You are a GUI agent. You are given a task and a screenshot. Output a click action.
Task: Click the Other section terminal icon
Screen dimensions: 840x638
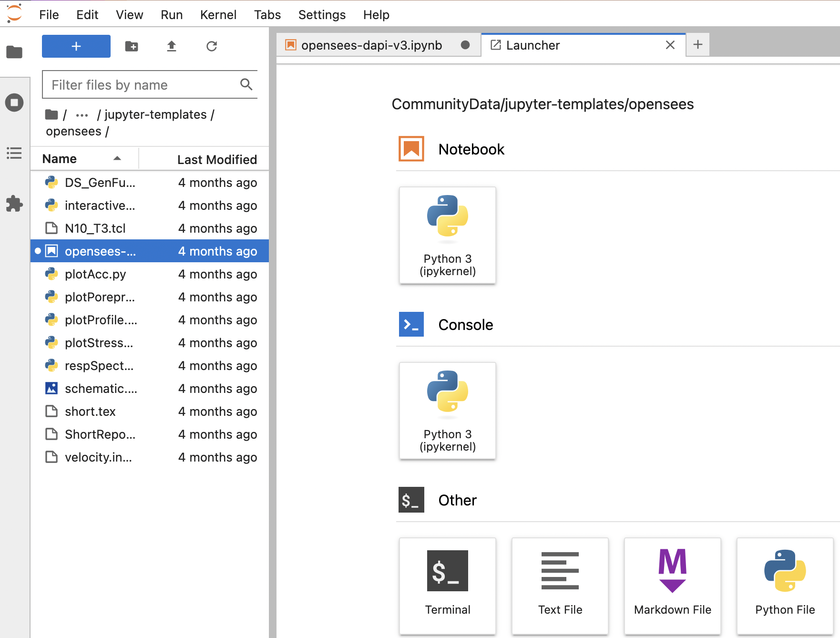411,500
